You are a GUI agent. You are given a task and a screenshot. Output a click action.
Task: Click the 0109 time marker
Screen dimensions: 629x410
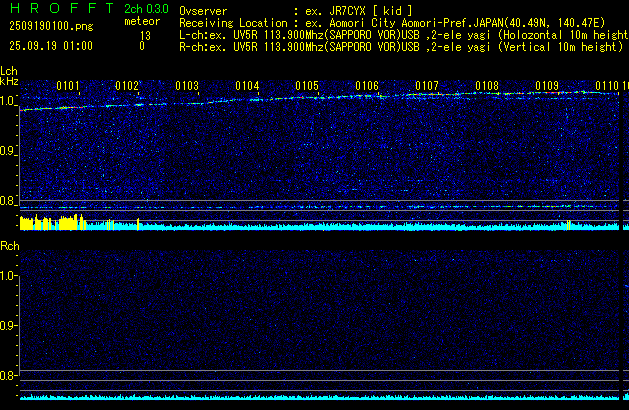(x=547, y=86)
